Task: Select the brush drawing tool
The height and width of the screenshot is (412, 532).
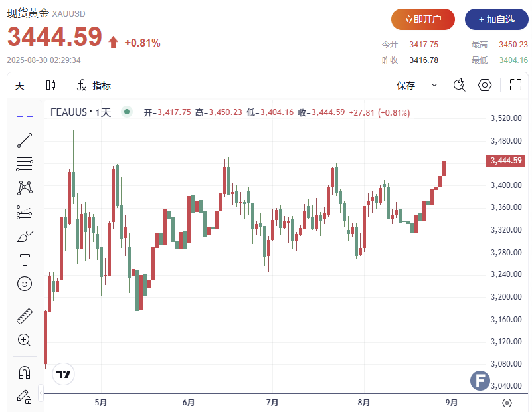Action: [x=24, y=236]
